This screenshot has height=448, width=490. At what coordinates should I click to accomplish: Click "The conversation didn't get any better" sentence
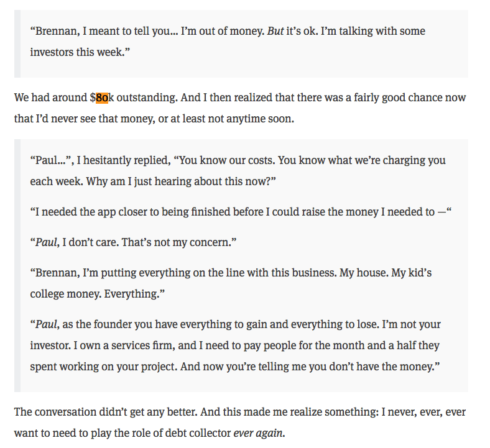[x=106, y=412]
